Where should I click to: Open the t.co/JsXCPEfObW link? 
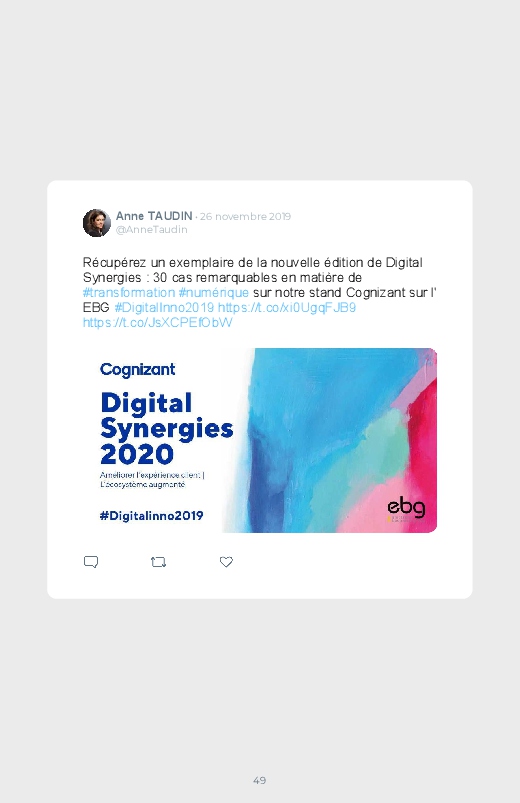click(x=158, y=322)
